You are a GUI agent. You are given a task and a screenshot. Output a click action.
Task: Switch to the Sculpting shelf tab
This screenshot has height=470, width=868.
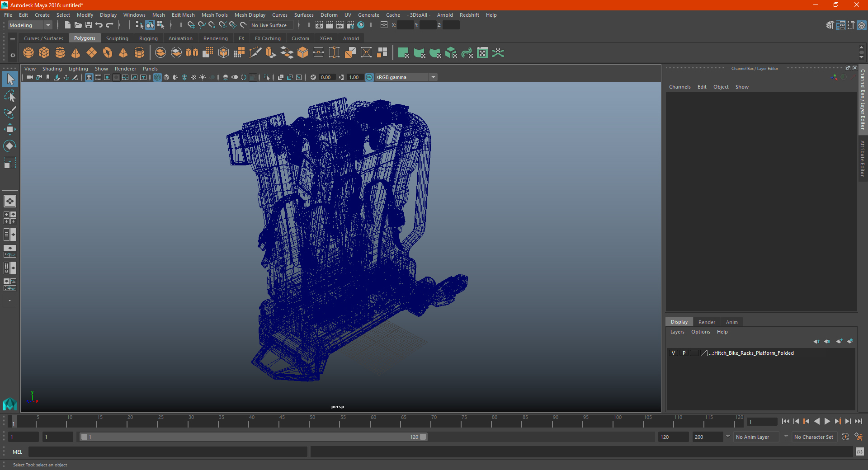[117, 38]
